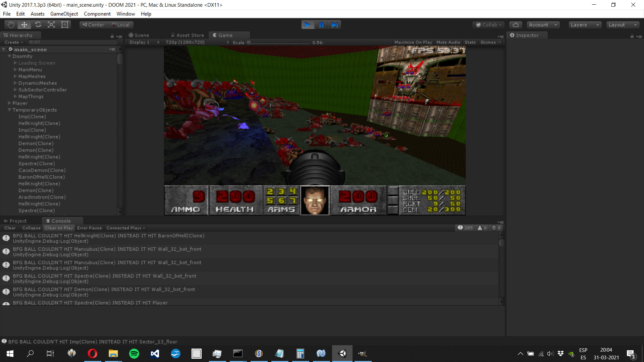The width and height of the screenshot is (644, 362).
Task: Expand the Player object
Action: [x=9, y=103]
